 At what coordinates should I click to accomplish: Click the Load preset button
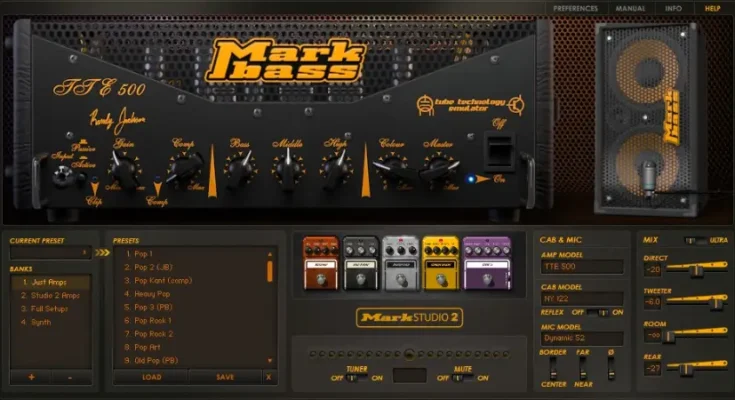(151, 377)
